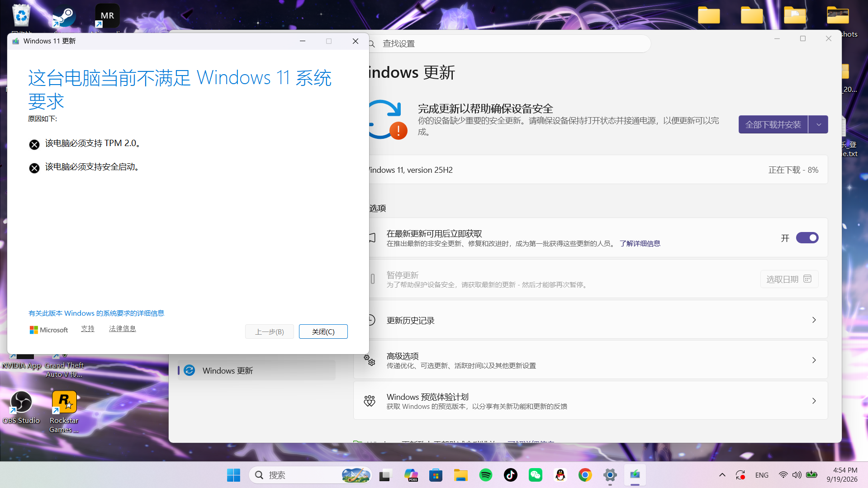The width and height of the screenshot is (868, 488).
Task: Open WeChat from the taskbar
Action: pos(535,475)
